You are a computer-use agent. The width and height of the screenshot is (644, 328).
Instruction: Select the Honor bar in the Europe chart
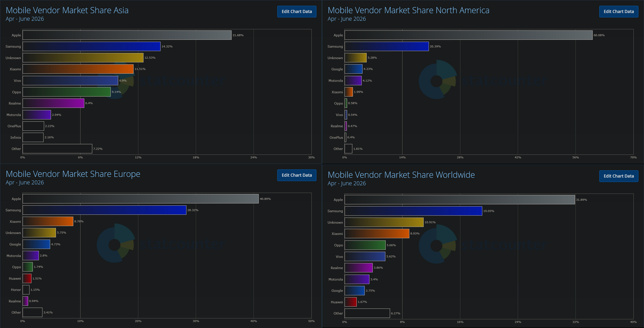click(x=26, y=290)
